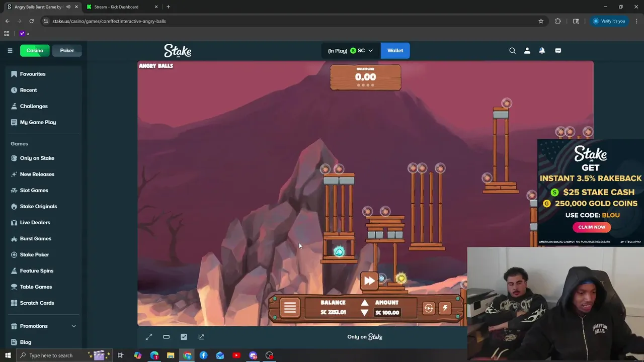Open the Copilot icon on taskbar

click(x=137, y=355)
